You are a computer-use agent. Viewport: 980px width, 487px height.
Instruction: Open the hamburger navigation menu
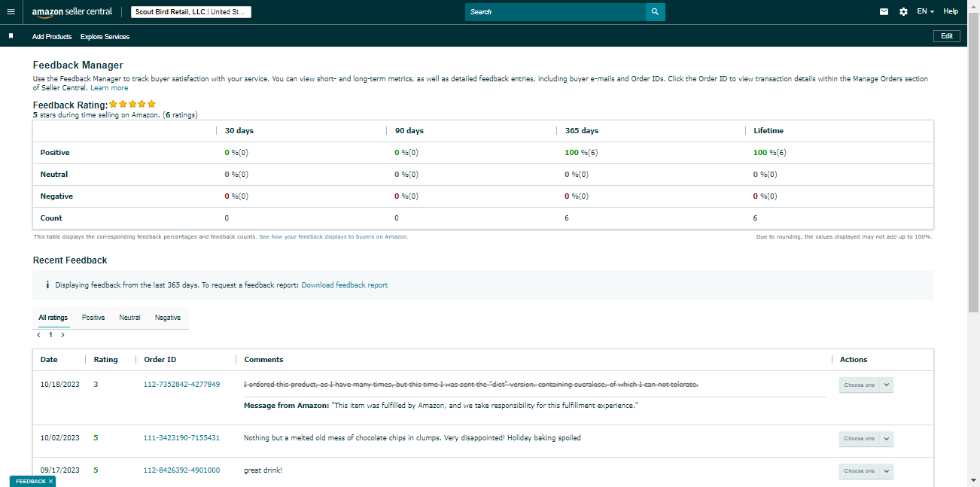[11, 12]
